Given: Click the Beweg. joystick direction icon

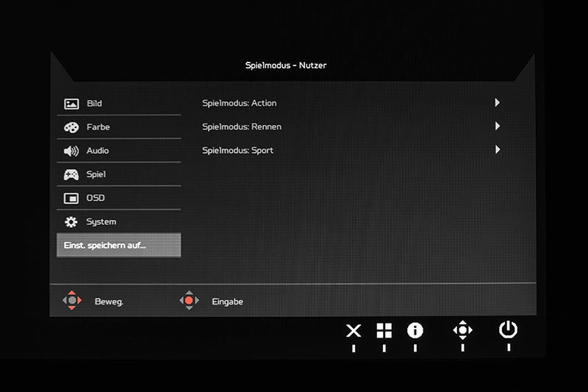Looking at the screenshot, I should [72, 301].
